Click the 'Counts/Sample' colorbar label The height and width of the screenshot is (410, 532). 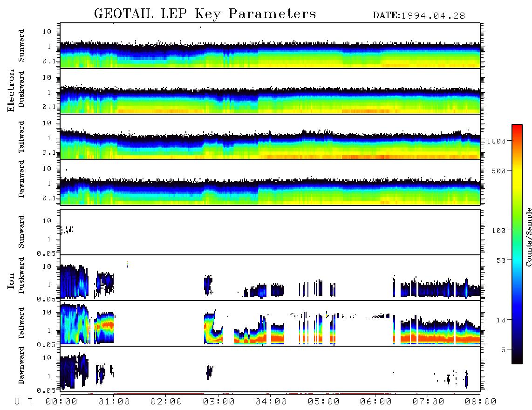pos(528,237)
